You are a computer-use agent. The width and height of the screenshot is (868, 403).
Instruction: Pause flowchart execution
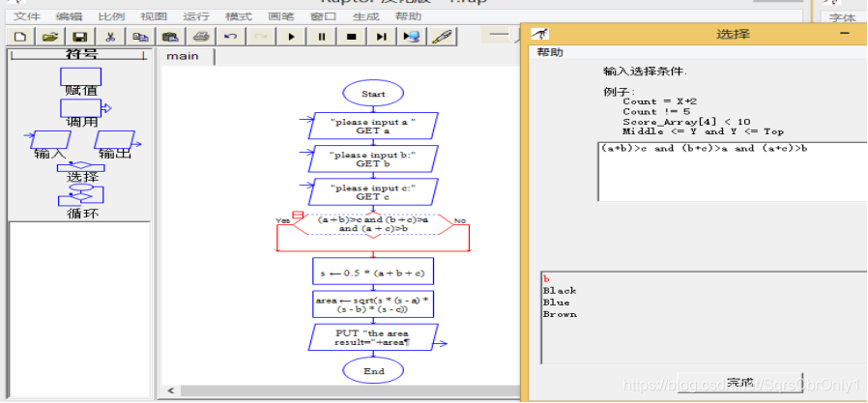click(322, 37)
